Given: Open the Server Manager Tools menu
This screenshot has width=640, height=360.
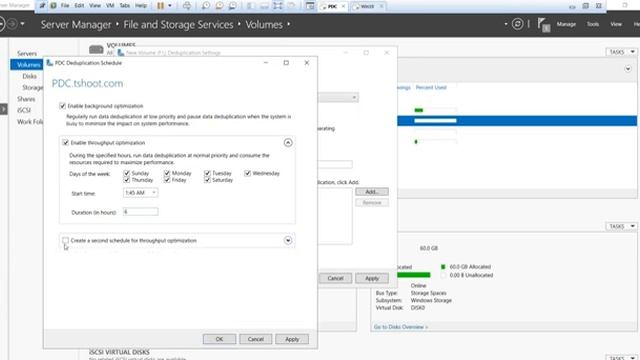Looking at the screenshot, I should point(593,24).
